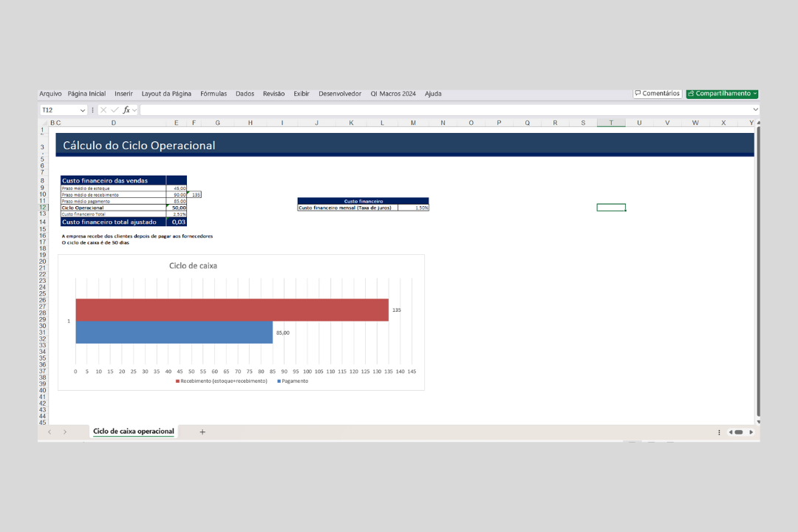Open the Página Inicial tab
This screenshot has height=532, width=798.
click(x=86, y=94)
